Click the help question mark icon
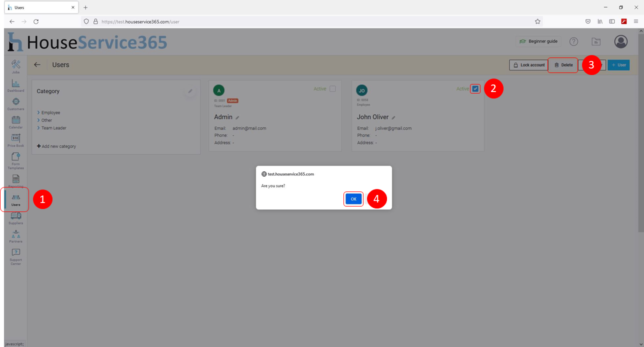The height and width of the screenshot is (347, 644). (x=573, y=41)
